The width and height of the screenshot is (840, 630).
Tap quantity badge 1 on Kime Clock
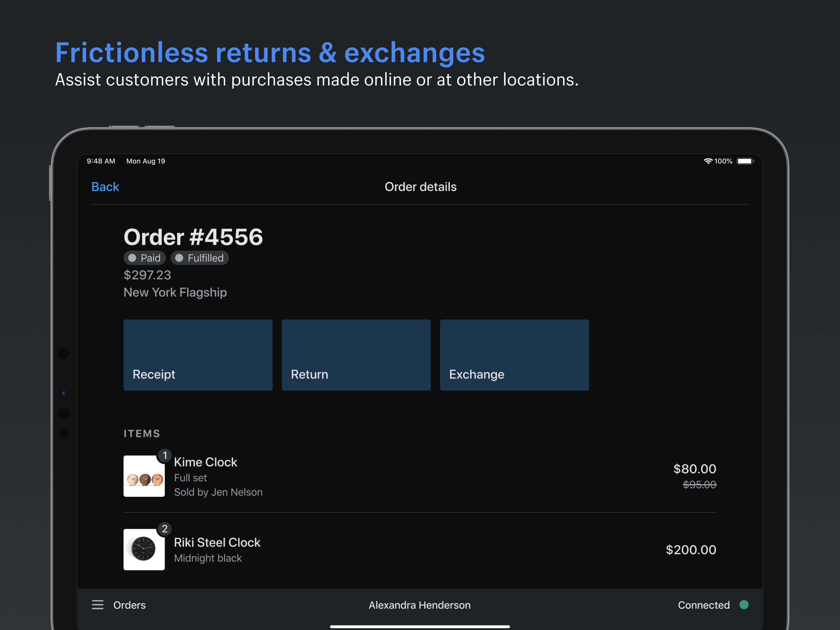(x=164, y=455)
